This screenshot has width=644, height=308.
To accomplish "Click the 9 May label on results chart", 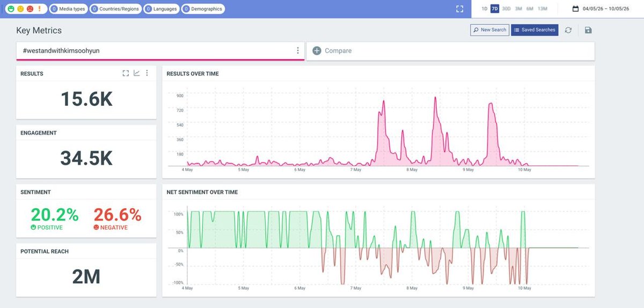I will pyautogui.click(x=468, y=170).
